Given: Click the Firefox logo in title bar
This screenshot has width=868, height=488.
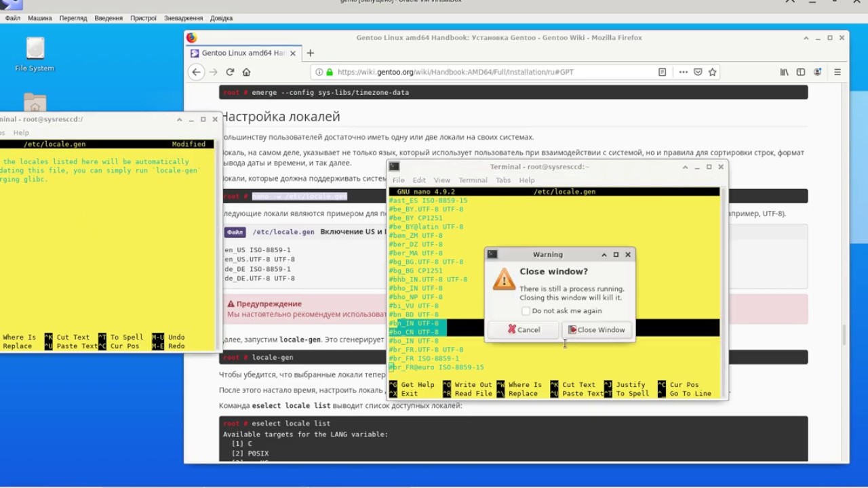Looking at the screenshot, I should pos(191,38).
